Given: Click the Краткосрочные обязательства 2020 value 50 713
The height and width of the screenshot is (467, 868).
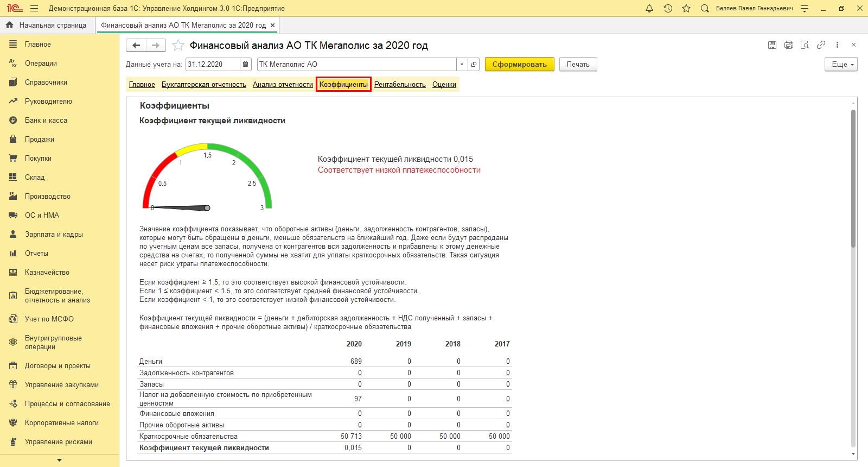Looking at the screenshot, I should click(351, 437).
